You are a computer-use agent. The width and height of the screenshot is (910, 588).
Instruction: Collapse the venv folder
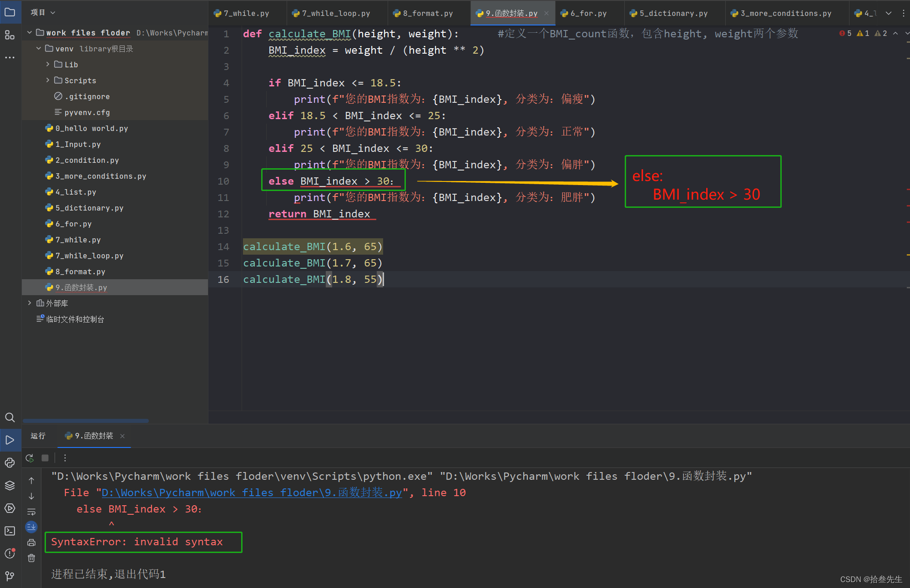point(39,49)
